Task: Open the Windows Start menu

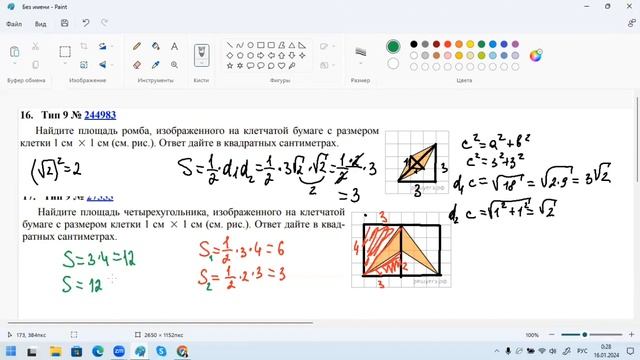Action: point(11,351)
